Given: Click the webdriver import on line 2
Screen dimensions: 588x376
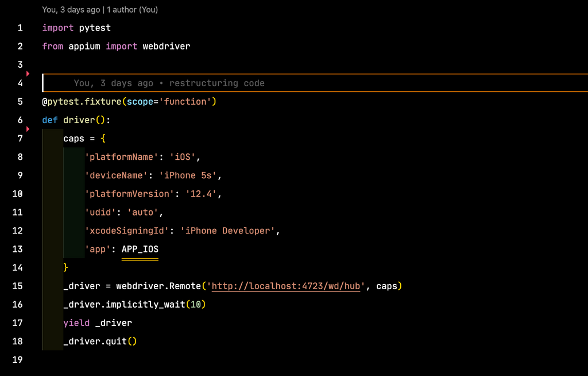Looking at the screenshot, I should click(x=167, y=46).
